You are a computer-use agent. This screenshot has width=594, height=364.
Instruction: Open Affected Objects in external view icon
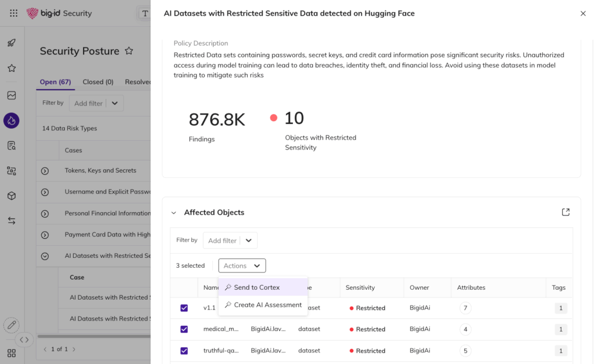pyautogui.click(x=566, y=212)
